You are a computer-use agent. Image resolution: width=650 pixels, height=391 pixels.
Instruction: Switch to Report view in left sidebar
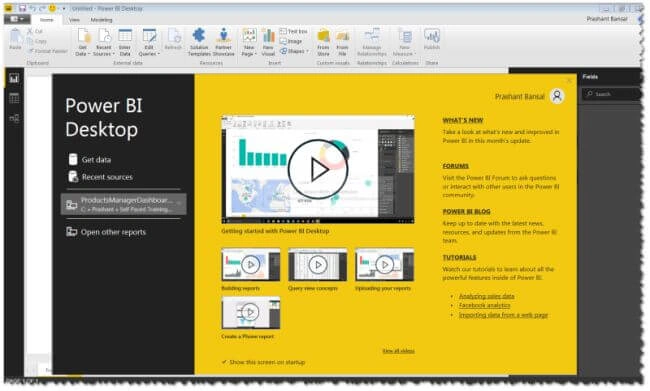pos(14,78)
